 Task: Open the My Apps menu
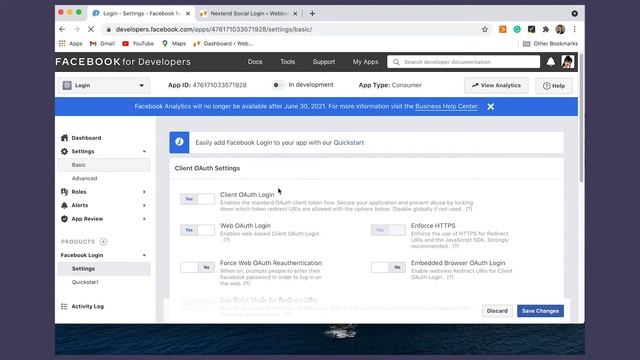(x=365, y=62)
